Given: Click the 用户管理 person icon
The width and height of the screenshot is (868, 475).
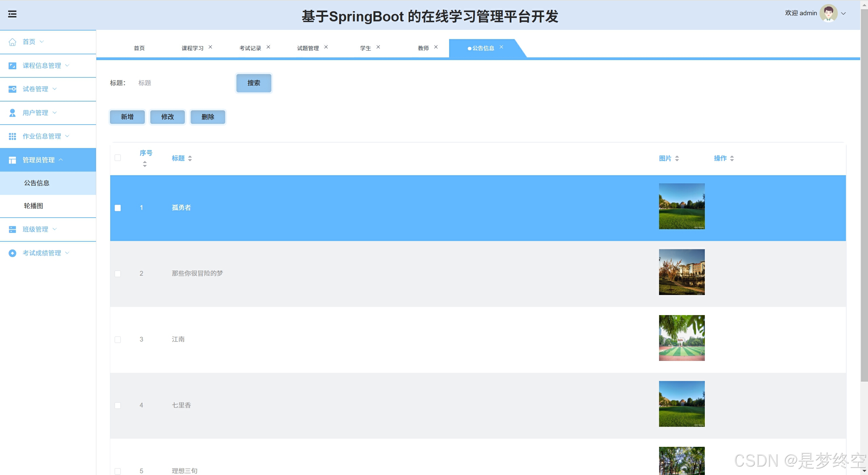Looking at the screenshot, I should [13, 113].
